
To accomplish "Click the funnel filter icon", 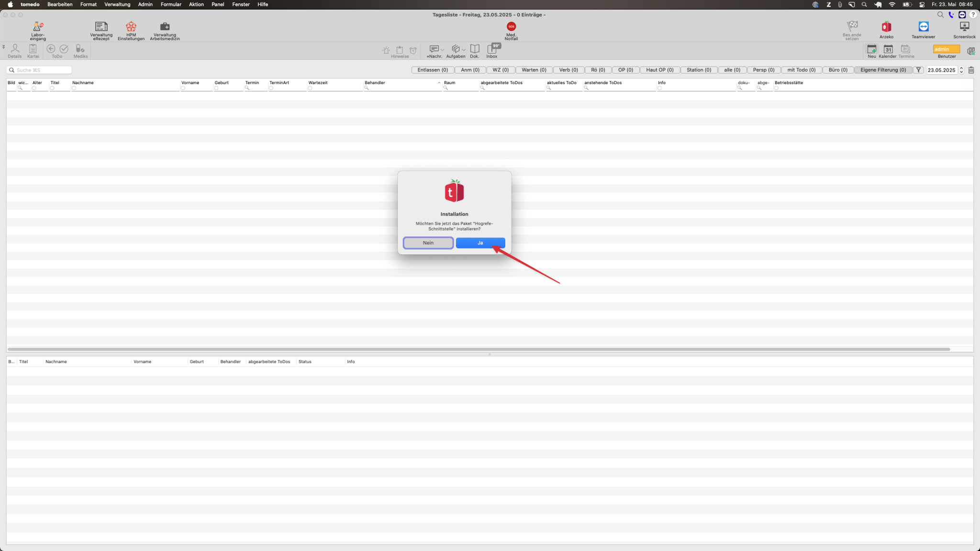I will [x=918, y=70].
